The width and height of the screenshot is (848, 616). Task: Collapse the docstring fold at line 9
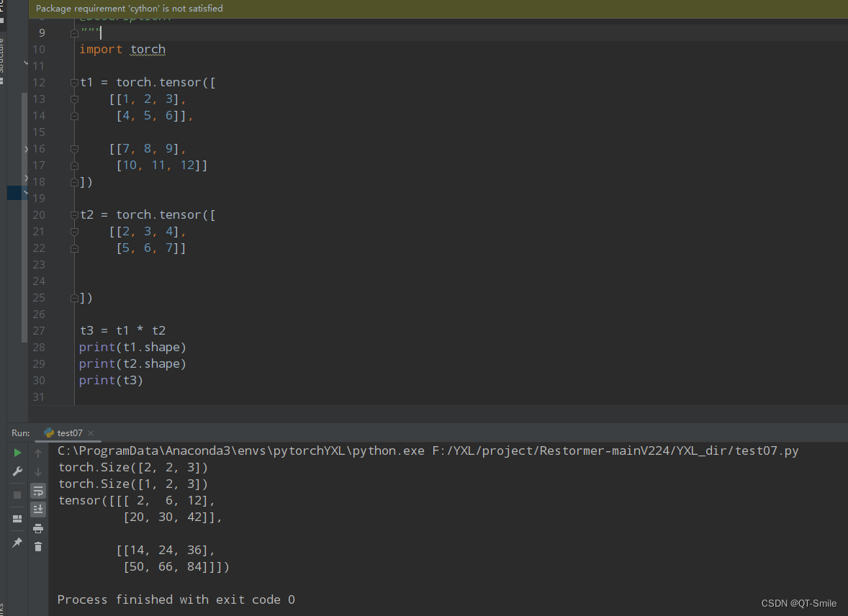coord(73,32)
